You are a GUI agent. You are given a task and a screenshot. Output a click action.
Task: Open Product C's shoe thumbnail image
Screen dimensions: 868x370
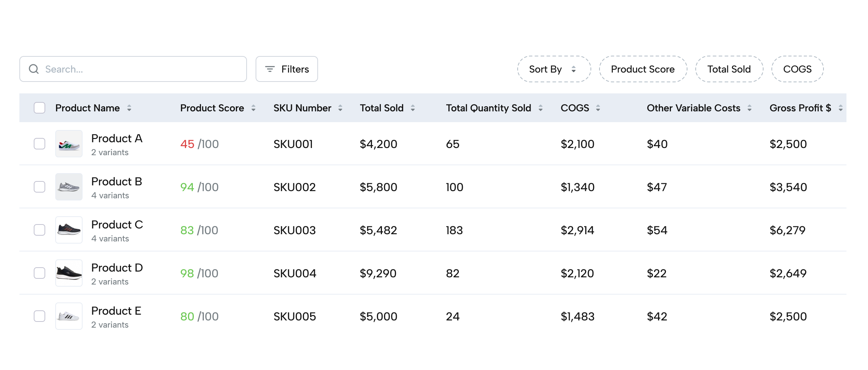pos(69,230)
